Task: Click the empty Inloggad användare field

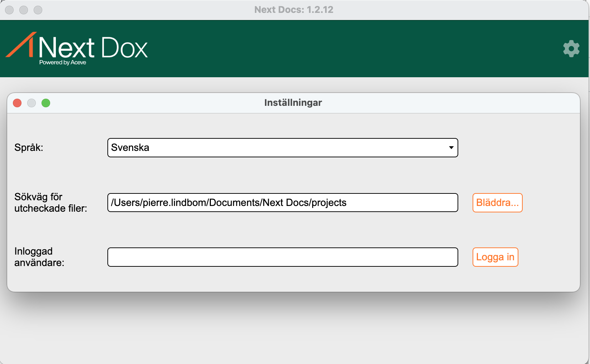Action: [x=282, y=257]
